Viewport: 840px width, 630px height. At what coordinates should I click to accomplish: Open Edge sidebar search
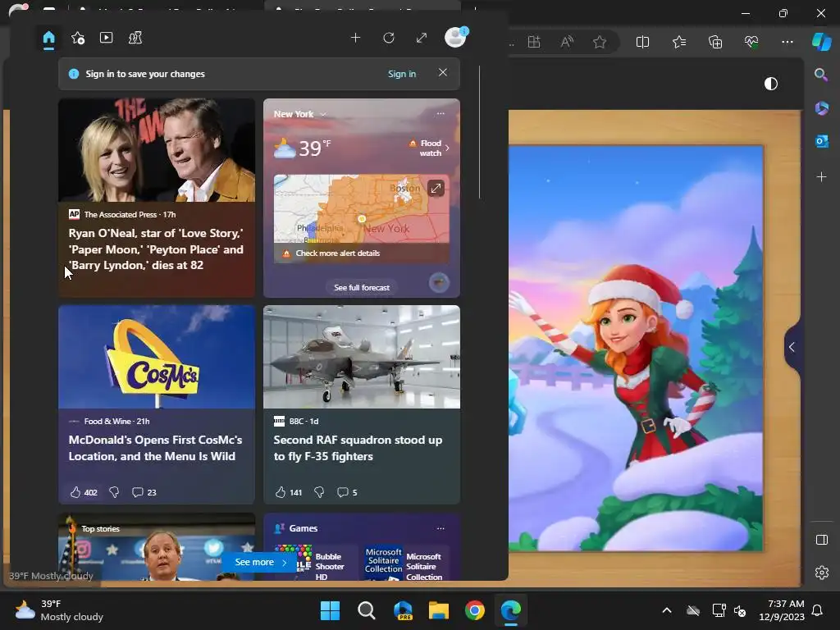pyautogui.click(x=821, y=74)
